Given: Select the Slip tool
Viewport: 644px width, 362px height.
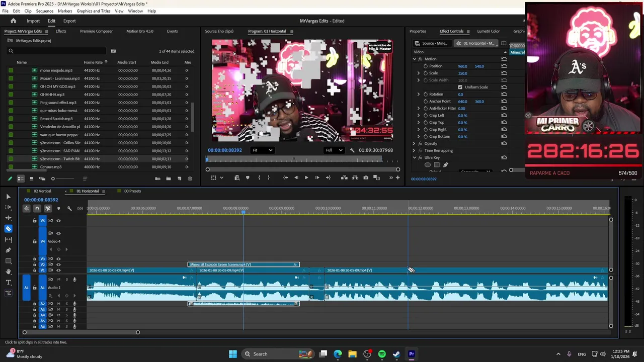Looking at the screenshot, I should 8,239.
